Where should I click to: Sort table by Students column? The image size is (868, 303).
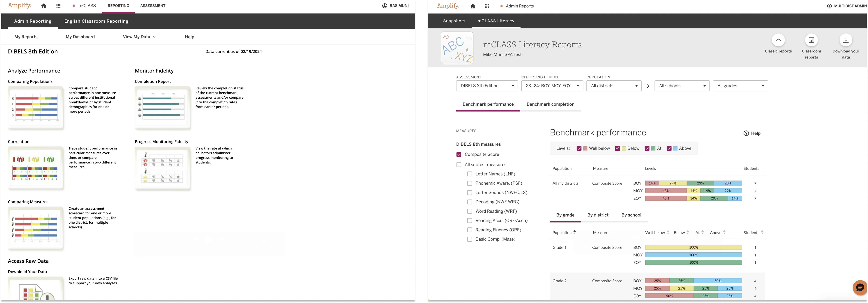(762, 232)
